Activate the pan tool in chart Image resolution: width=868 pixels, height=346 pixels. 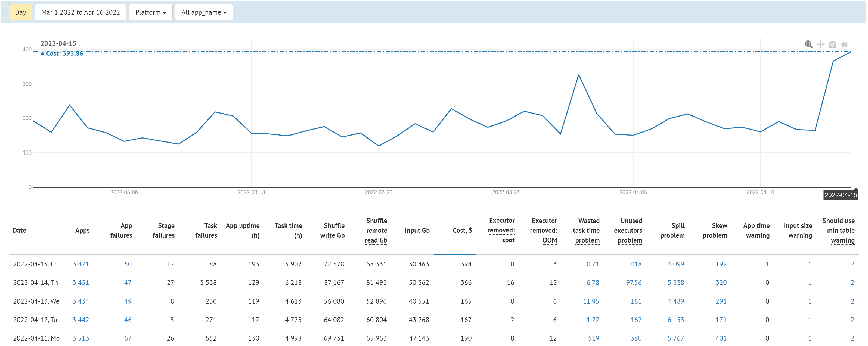pyautogui.click(x=820, y=45)
